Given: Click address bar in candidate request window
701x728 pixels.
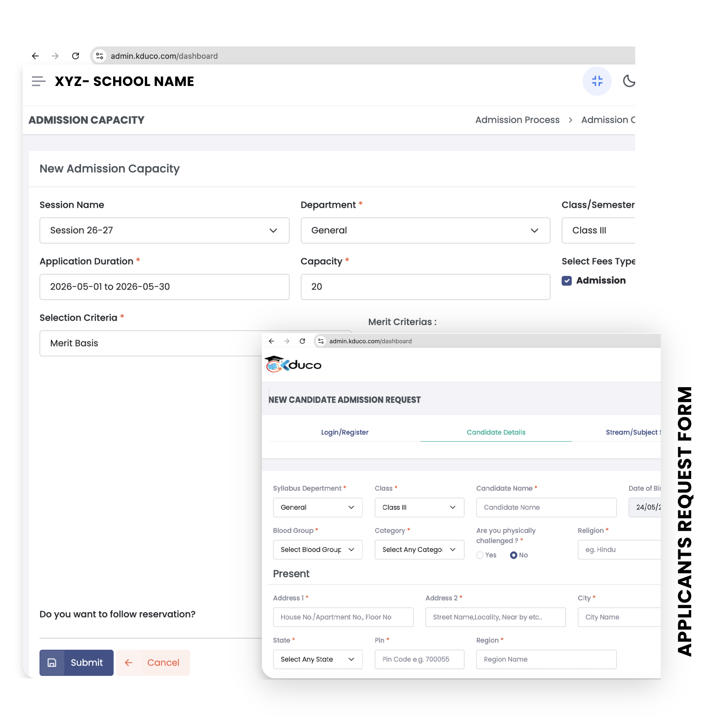Looking at the screenshot, I should tap(487, 341).
